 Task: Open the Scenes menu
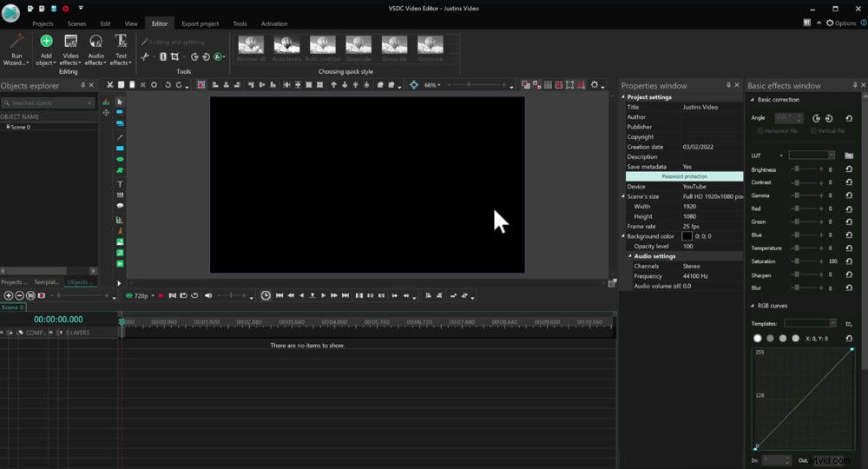tap(76, 23)
